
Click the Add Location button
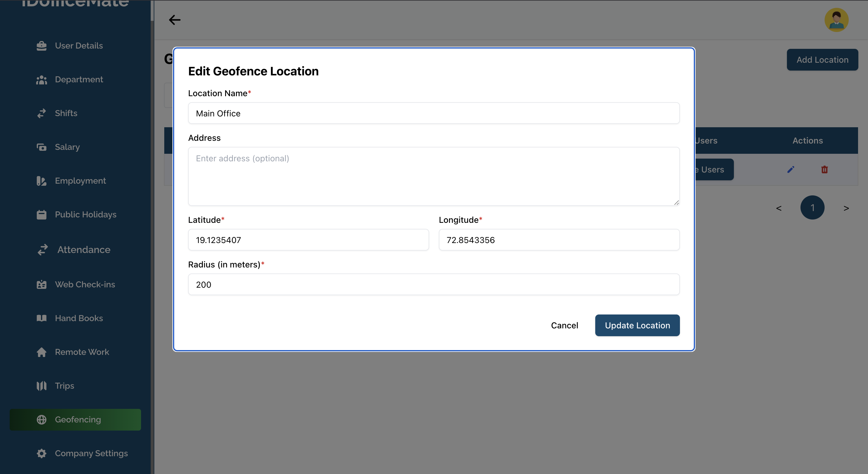tap(822, 60)
